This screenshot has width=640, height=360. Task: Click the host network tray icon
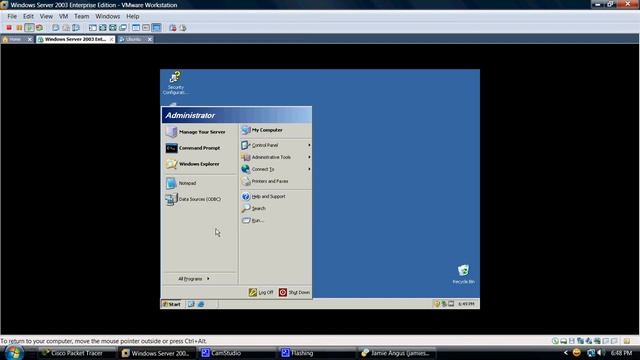[591, 353]
